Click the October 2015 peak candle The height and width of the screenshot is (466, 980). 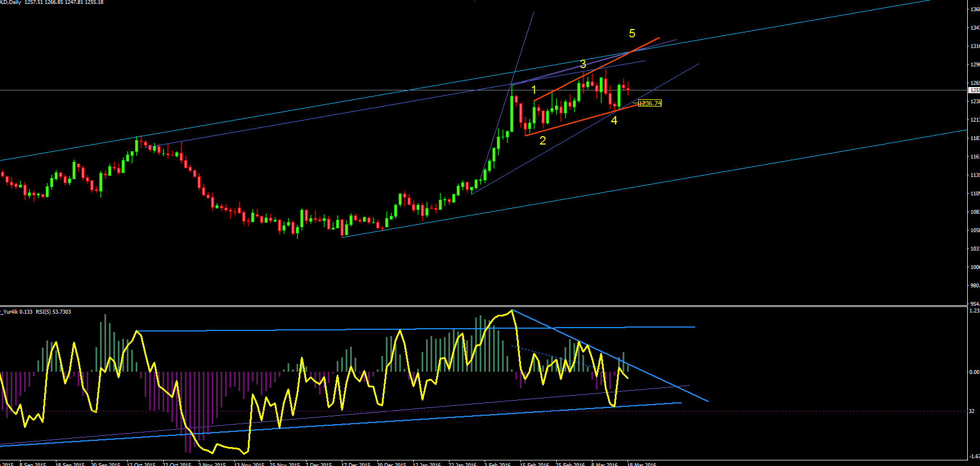tap(137, 145)
